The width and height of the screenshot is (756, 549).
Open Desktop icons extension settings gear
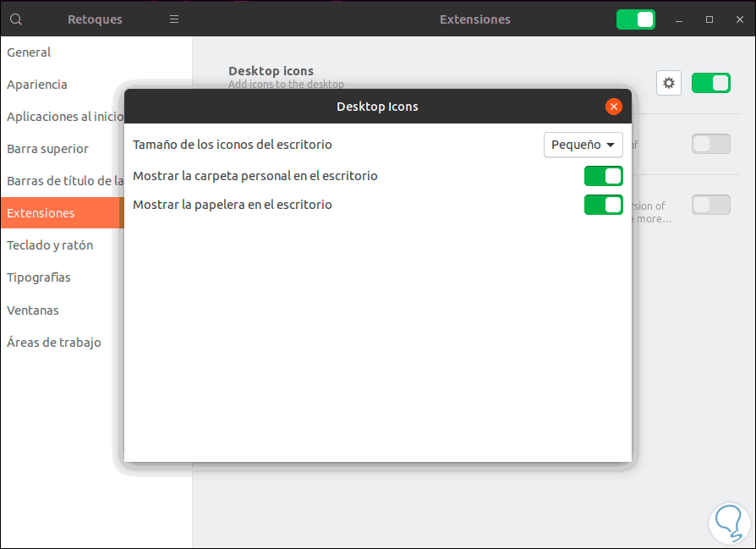coord(669,83)
